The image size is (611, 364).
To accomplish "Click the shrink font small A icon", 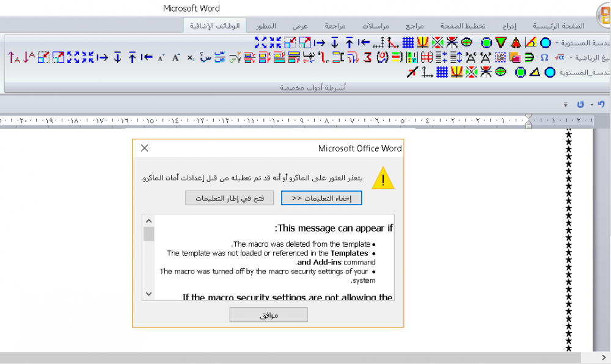I will [x=161, y=58].
